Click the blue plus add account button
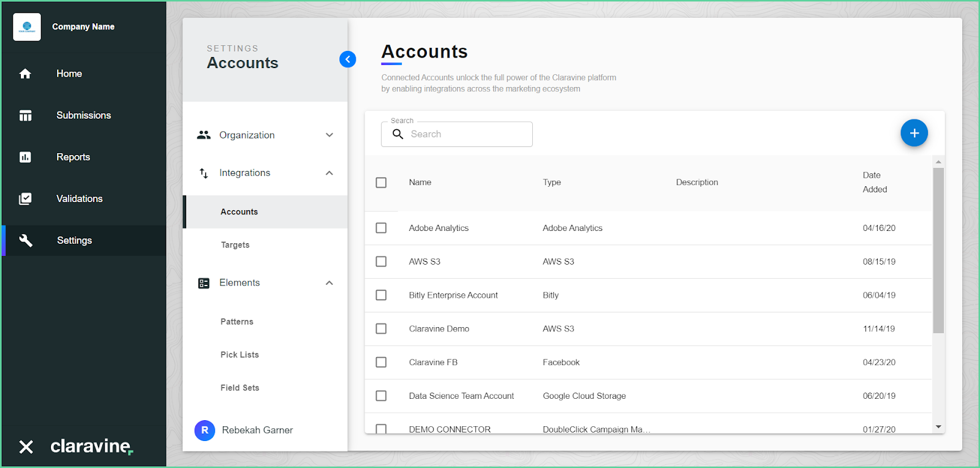The width and height of the screenshot is (980, 468). pos(914,133)
